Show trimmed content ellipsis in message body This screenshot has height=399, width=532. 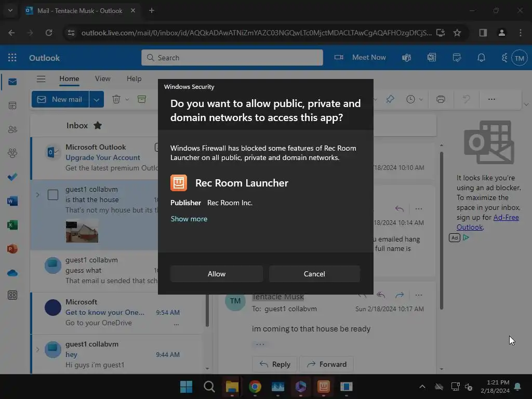tap(260, 344)
